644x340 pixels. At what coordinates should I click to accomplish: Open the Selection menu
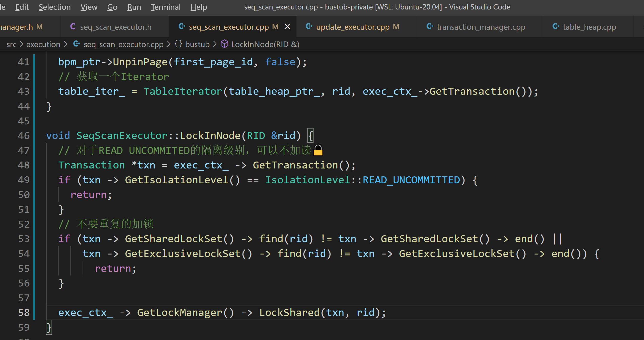pyautogui.click(x=55, y=7)
